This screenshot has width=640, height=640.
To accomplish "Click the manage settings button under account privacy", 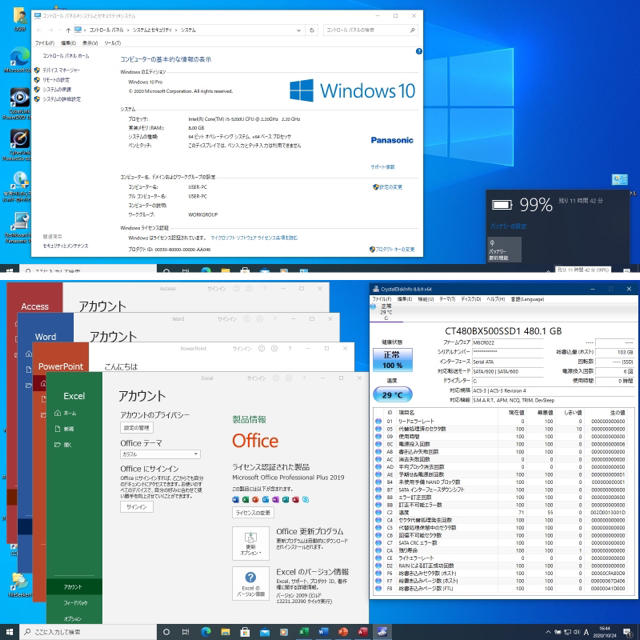I will 137,428.
